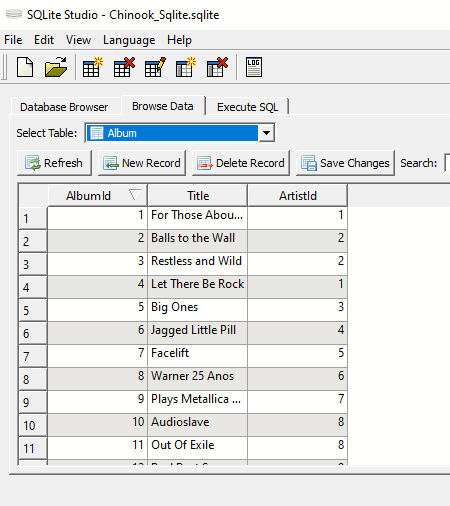Click the Delete Index toolbar icon
This screenshot has height=506, width=450.
click(217, 67)
